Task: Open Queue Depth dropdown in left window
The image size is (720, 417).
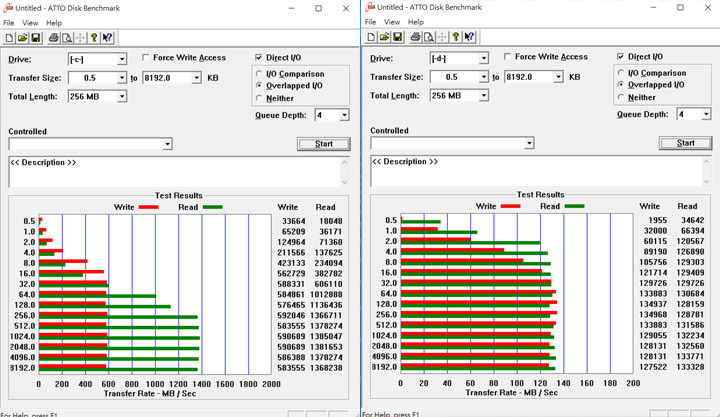Action: click(x=345, y=115)
